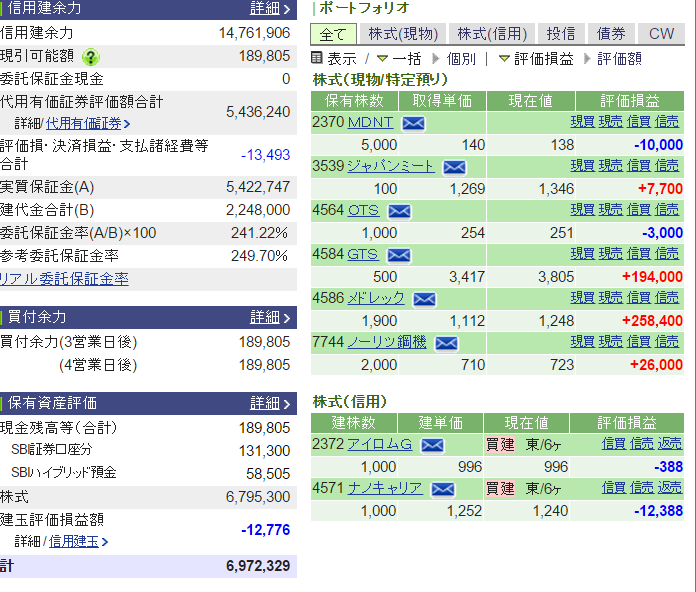The width and height of the screenshot is (696, 592).
Task: Click the mail alert icon for 2372 アイロムG
Action: click(x=432, y=445)
